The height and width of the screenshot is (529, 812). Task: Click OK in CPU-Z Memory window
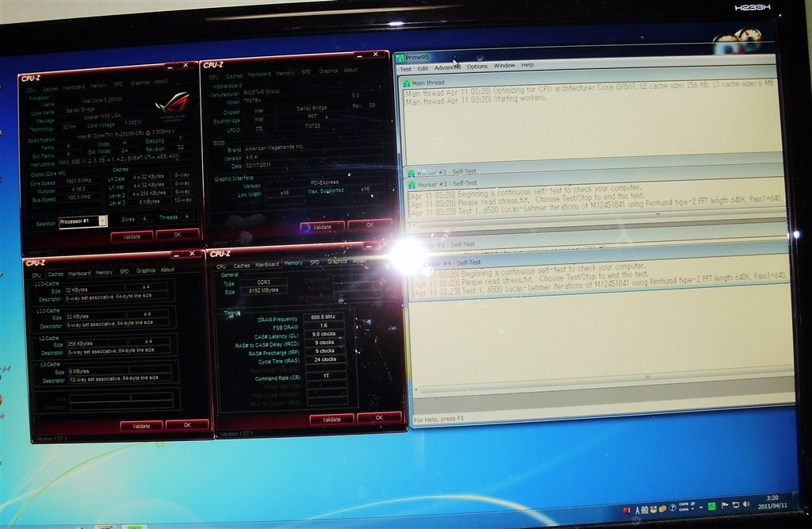click(379, 417)
